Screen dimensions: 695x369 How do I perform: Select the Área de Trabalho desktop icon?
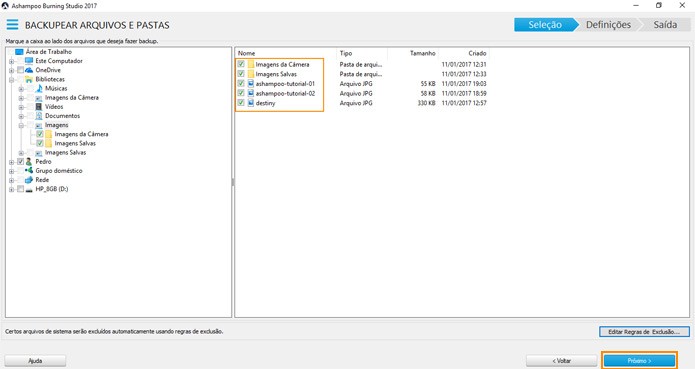pyautogui.click(x=19, y=52)
